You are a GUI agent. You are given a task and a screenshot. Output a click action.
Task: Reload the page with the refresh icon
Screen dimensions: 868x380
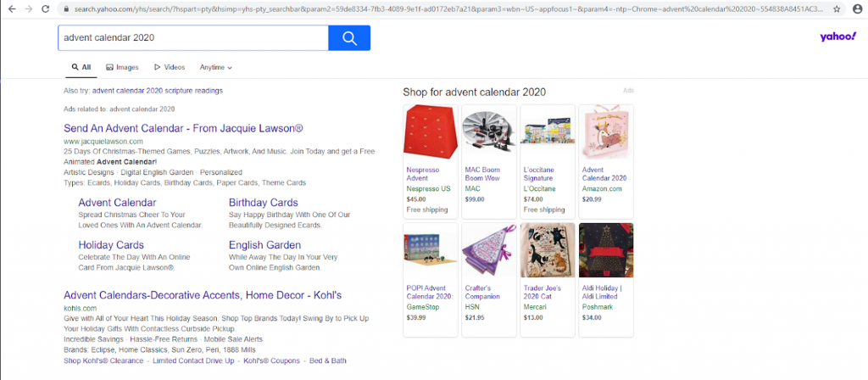[44, 8]
